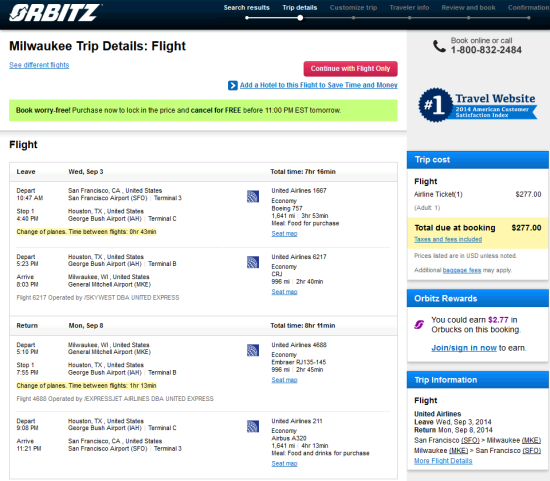The image size is (550, 481).
Task: Click United logo for flight 6217
Action: pos(253,262)
